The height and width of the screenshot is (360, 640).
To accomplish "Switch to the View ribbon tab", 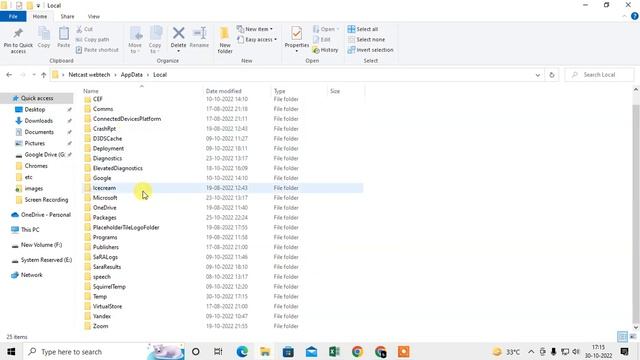I will click(x=93, y=16).
